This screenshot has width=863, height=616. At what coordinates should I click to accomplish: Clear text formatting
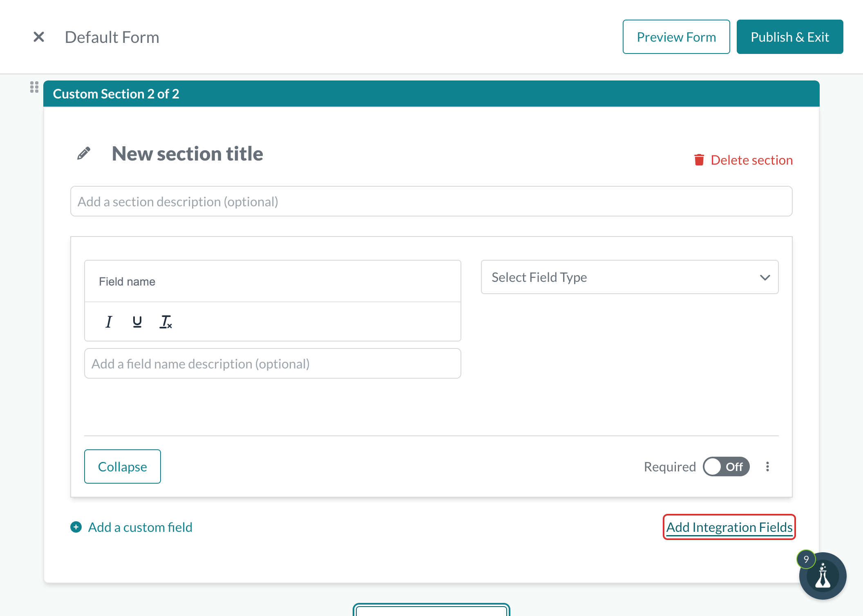[165, 322]
